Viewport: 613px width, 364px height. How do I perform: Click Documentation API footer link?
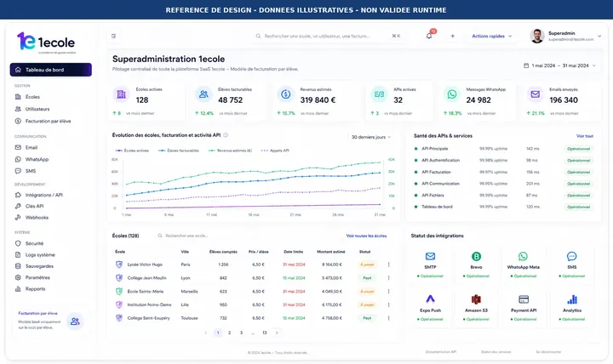pos(441,352)
